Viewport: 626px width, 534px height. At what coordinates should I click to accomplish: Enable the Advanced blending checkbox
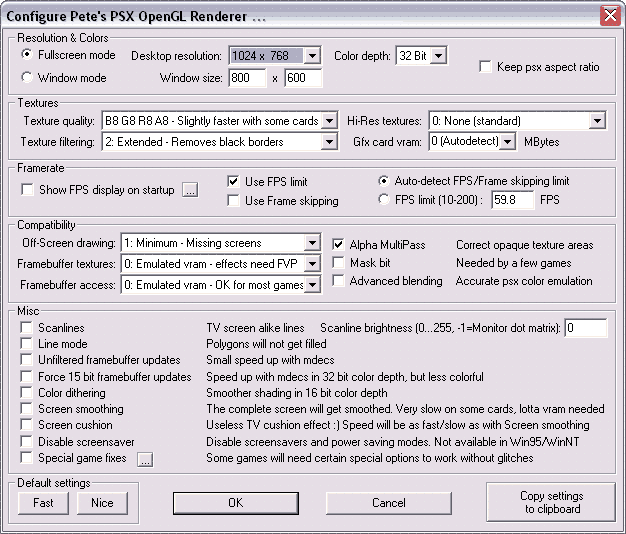pos(338,281)
